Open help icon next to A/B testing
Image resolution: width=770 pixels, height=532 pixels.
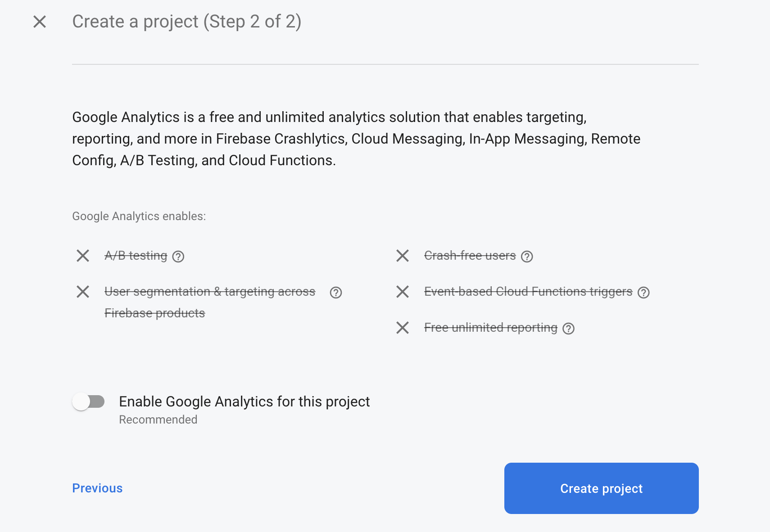(178, 257)
